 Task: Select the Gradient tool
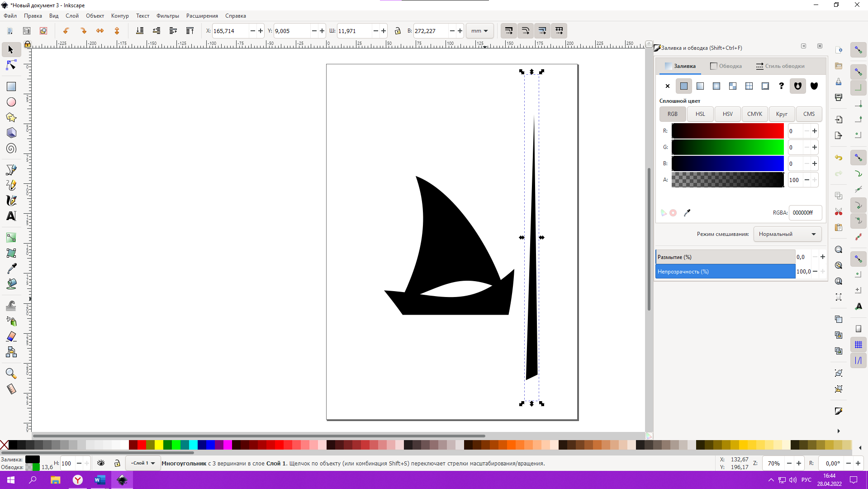[x=11, y=237]
